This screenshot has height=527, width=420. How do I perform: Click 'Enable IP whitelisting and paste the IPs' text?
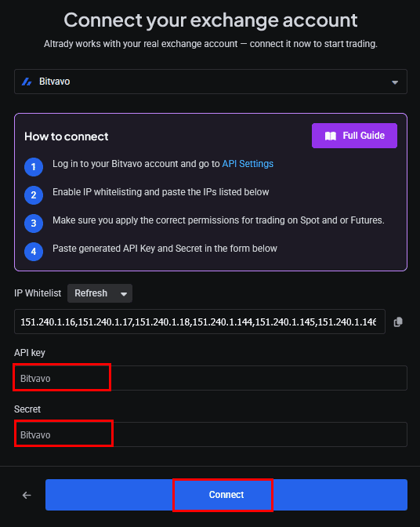[161, 192]
